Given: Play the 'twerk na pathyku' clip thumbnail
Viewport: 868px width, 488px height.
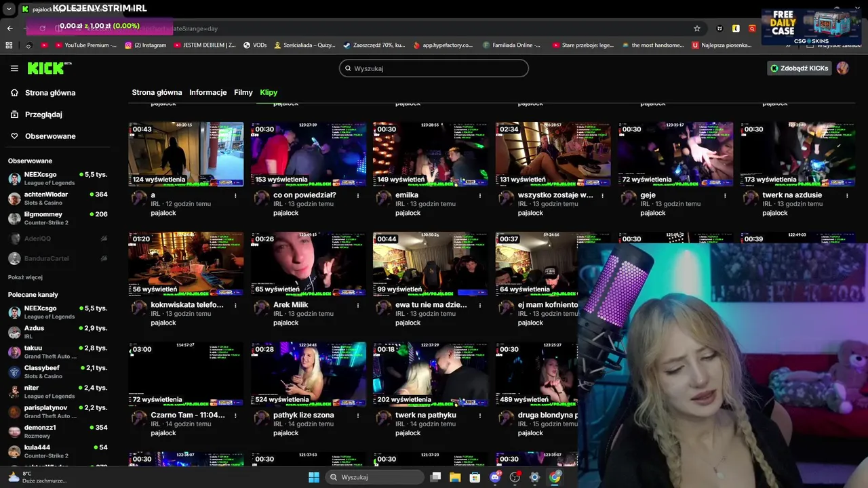Looking at the screenshot, I should [431, 374].
